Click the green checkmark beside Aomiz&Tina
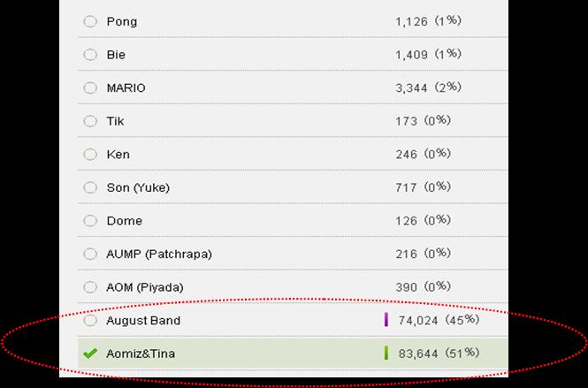The image size is (588, 388). tap(90, 354)
